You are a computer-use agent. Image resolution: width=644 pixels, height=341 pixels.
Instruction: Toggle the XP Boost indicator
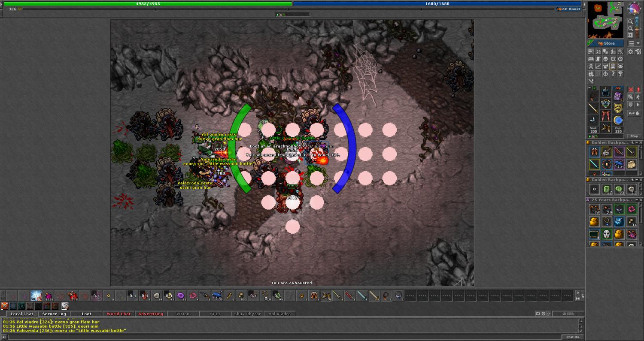(568, 9)
